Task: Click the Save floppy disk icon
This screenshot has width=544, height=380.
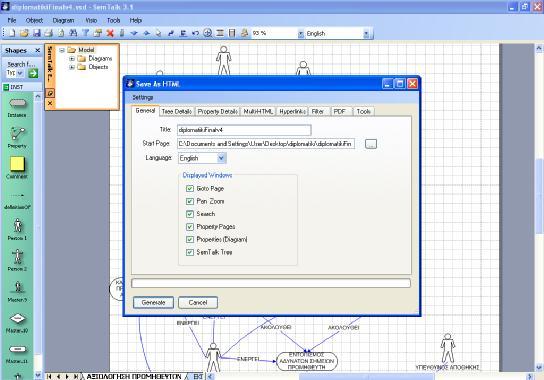Action: (36, 33)
